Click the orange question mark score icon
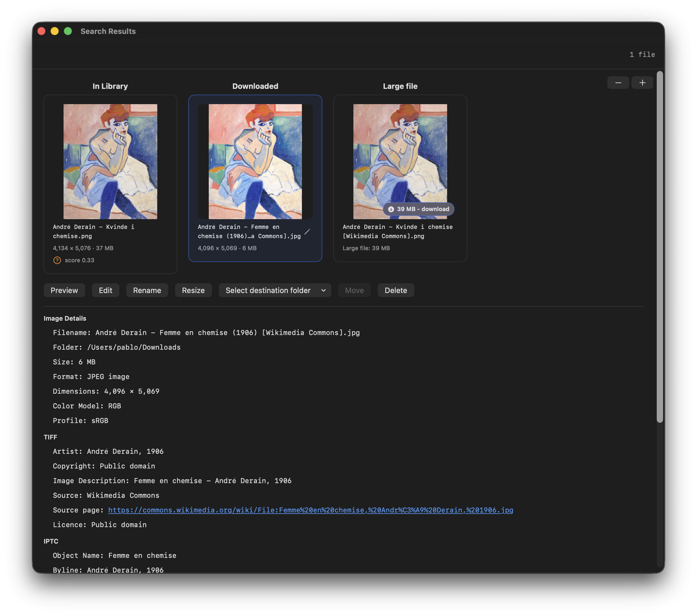 57,260
